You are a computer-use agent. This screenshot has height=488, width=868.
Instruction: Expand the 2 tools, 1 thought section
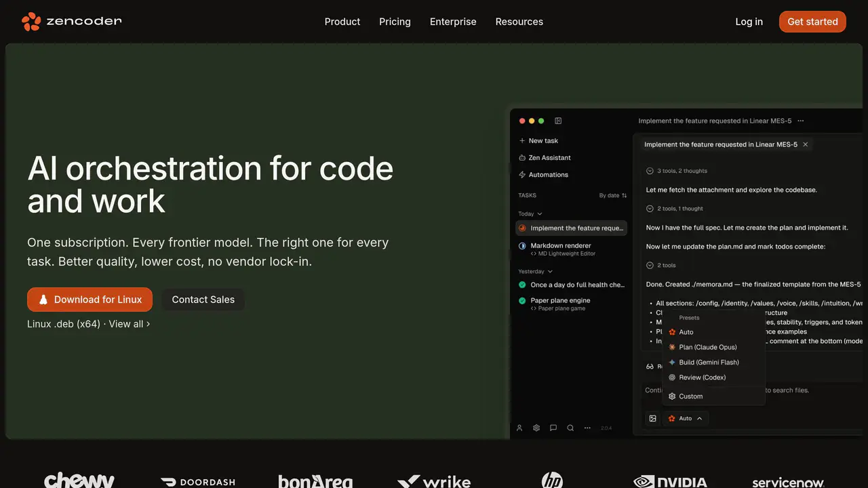pyautogui.click(x=675, y=209)
